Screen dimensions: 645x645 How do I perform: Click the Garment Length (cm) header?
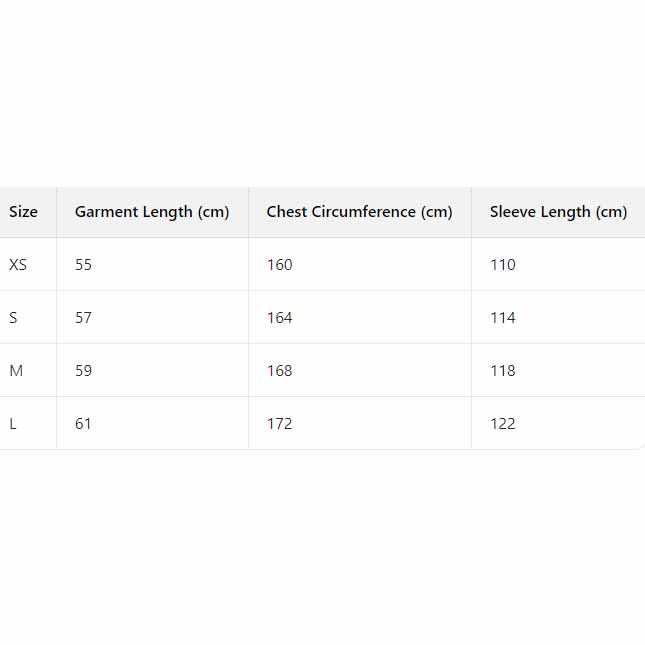tap(152, 212)
